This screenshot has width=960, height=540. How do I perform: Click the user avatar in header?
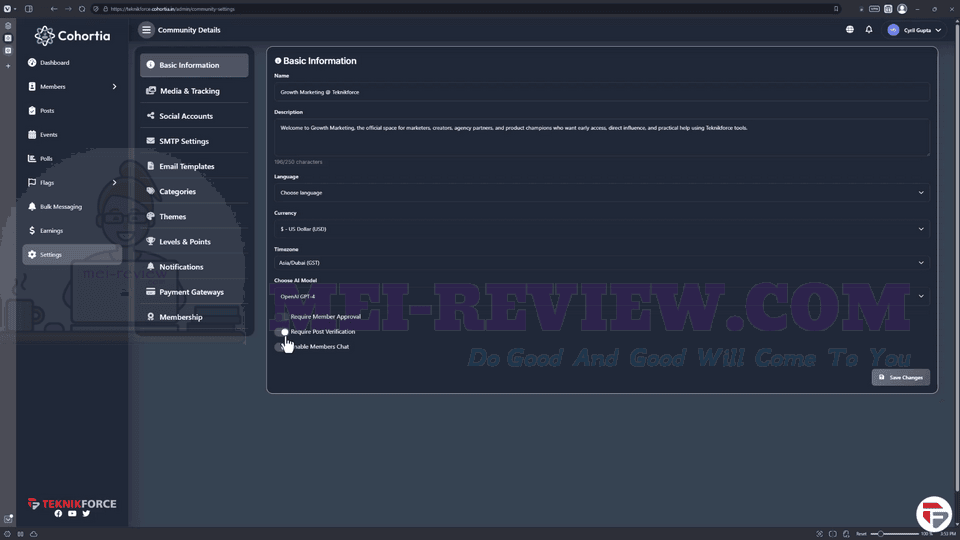click(893, 30)
